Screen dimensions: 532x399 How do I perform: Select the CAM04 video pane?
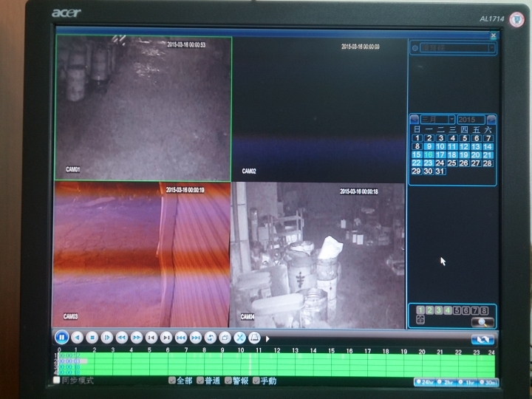pyautogui.click(x=318, y=256)
